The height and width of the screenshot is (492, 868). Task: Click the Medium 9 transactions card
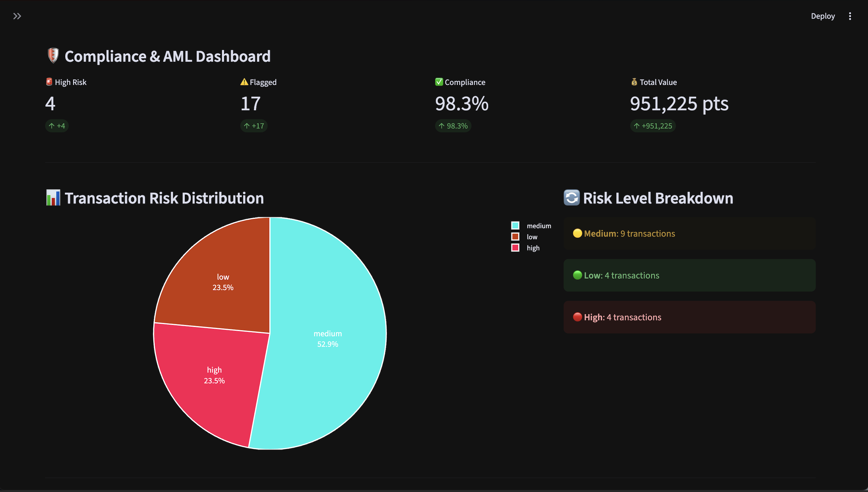click(x=689, y=234)
